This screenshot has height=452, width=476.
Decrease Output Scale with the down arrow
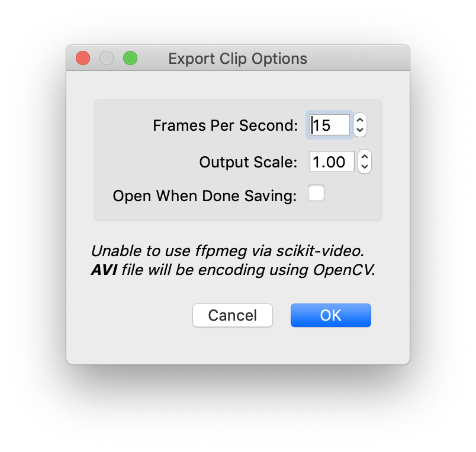[x=364, y=167]
